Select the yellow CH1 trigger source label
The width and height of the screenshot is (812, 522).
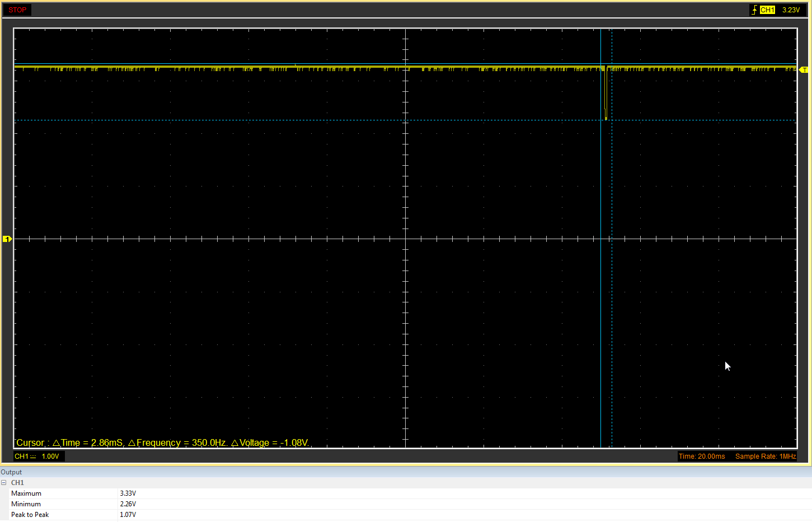pos(767,10)
